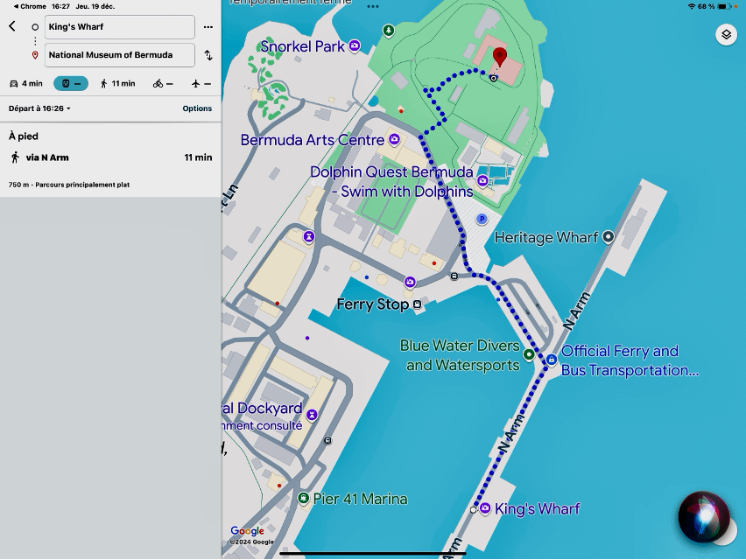Tap the Pier 41 Marina marker
The image size is (746, 560).
(x=303, y=499)
